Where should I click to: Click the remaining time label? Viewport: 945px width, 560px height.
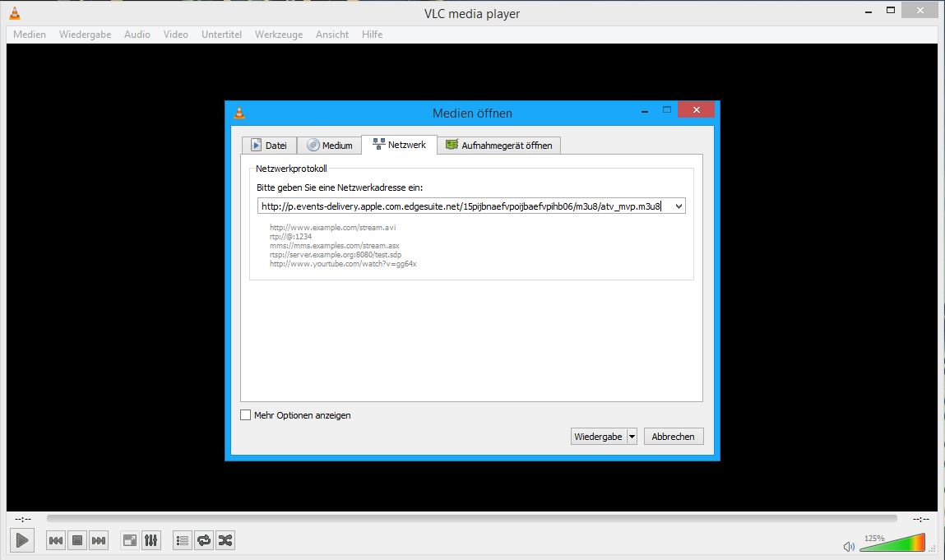coord(920,519)
